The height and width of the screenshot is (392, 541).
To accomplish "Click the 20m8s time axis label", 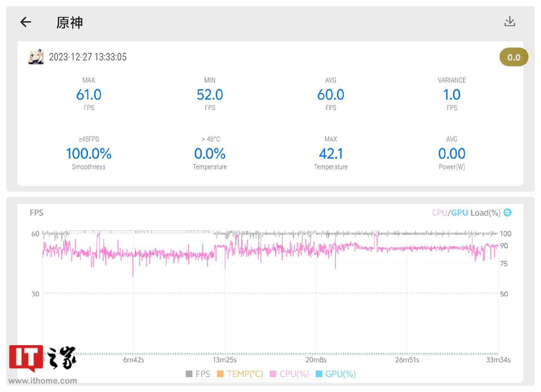I will click(x=316, y=360).
